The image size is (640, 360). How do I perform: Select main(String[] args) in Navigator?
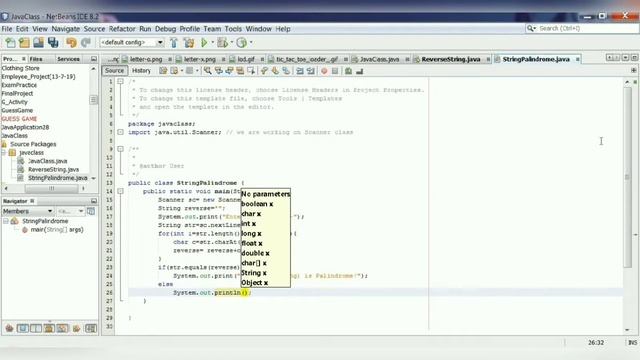(x=57, y=230)
